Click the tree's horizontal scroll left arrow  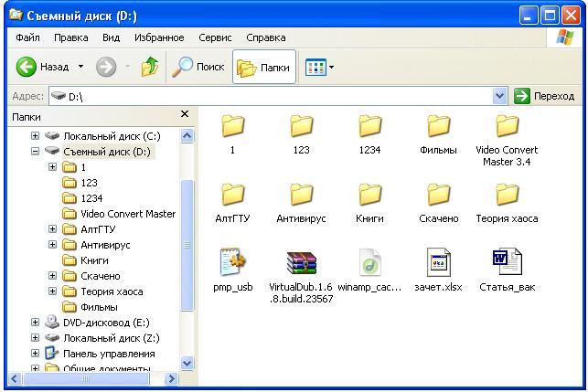15,378
